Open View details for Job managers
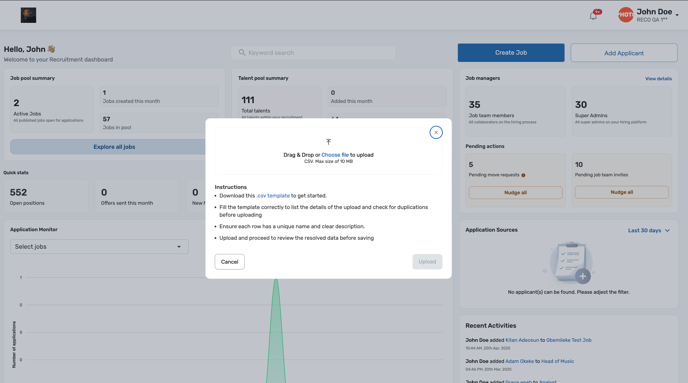Viewport: 688px width, 383px height. coord(658,79)
